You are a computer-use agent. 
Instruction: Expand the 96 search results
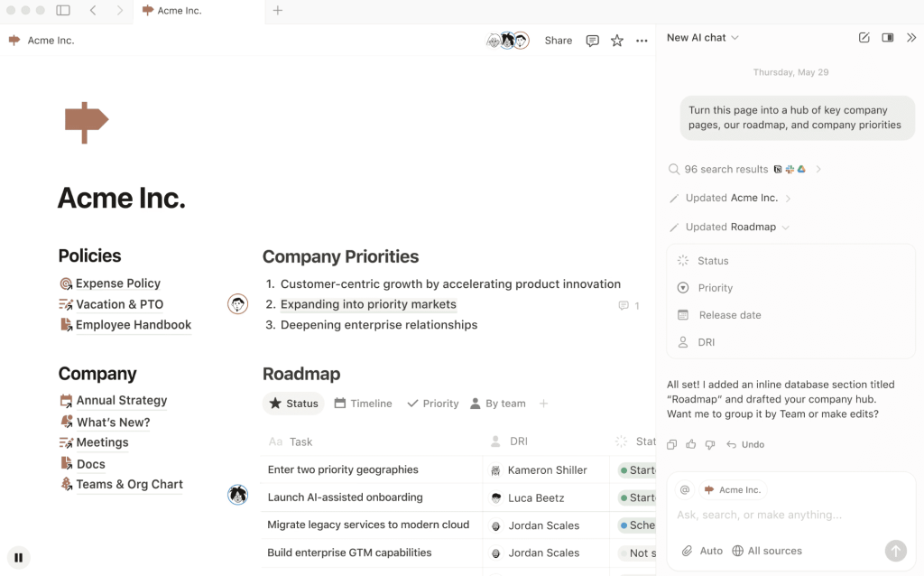tap(818, 170)
